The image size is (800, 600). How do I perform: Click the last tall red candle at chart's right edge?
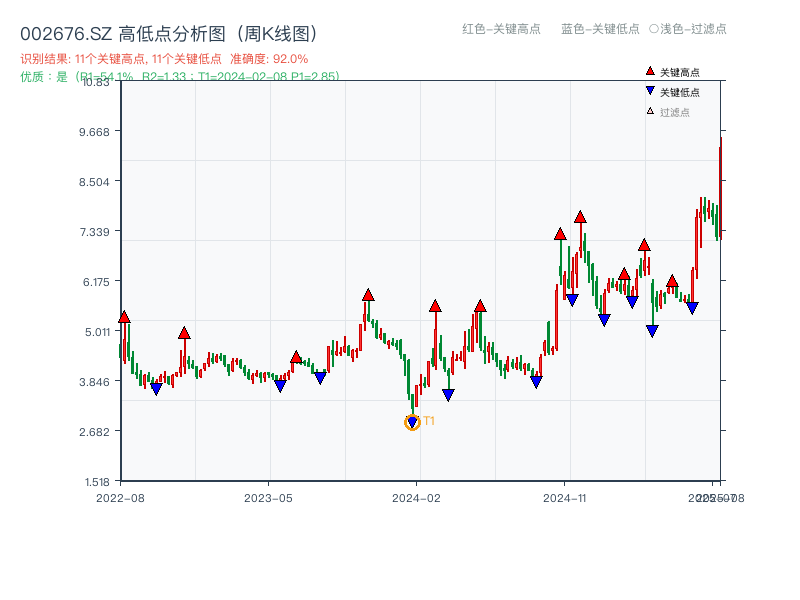(x=720, y=189)
